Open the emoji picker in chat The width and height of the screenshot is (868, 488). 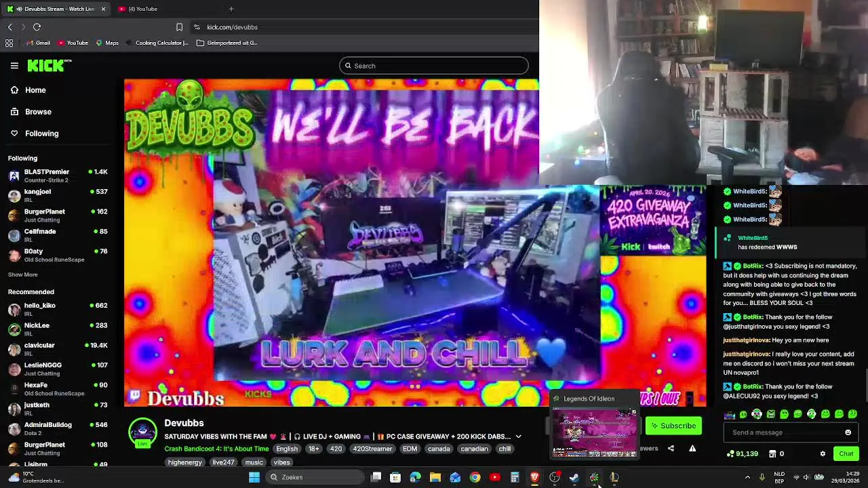tap(848, 432)
